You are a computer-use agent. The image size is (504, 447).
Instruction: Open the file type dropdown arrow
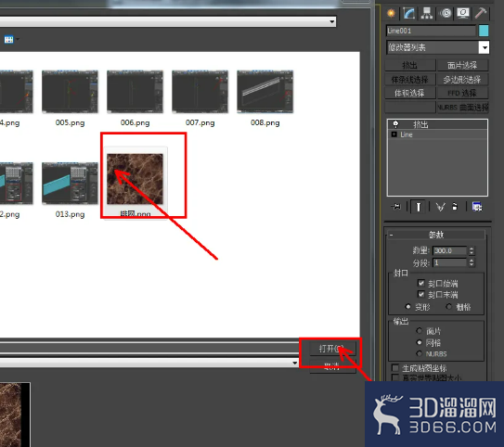[x=294, y=363]
